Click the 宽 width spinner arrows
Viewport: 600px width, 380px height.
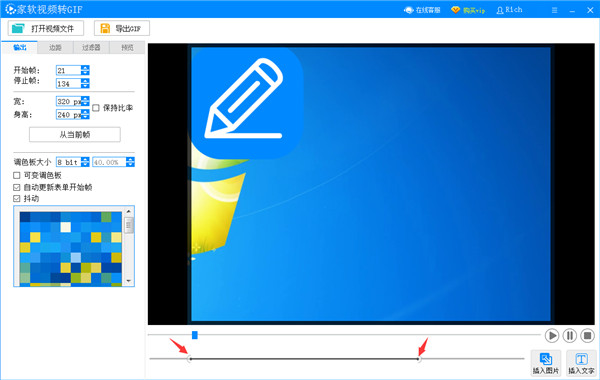point(85,101)
